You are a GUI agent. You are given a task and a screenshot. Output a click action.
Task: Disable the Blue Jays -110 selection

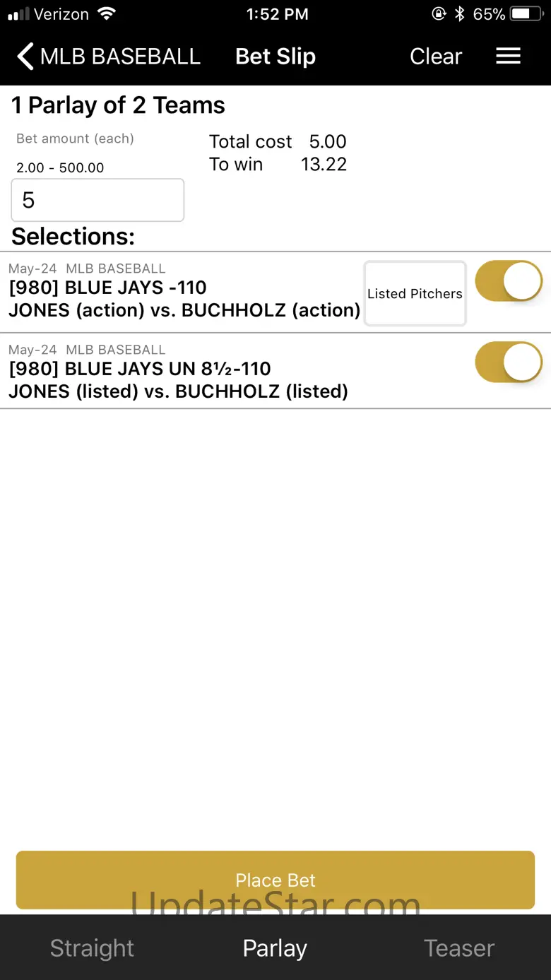[509, 281]
